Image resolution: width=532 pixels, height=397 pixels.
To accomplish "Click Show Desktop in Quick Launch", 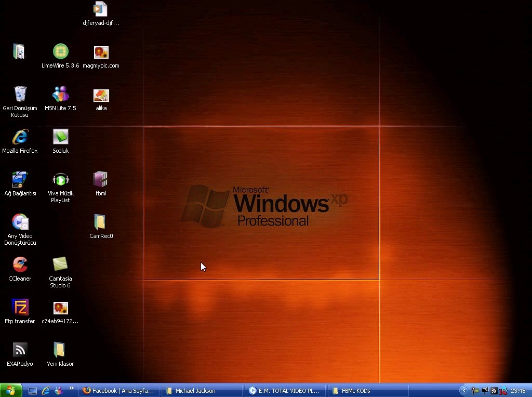I will pos(32,391).
